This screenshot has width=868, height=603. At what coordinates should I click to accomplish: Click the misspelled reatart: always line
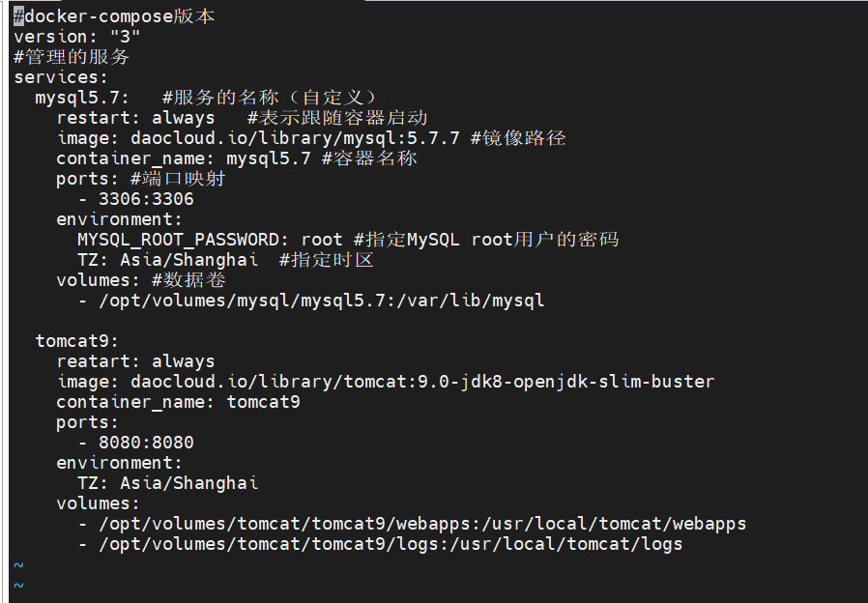(135, 361)
